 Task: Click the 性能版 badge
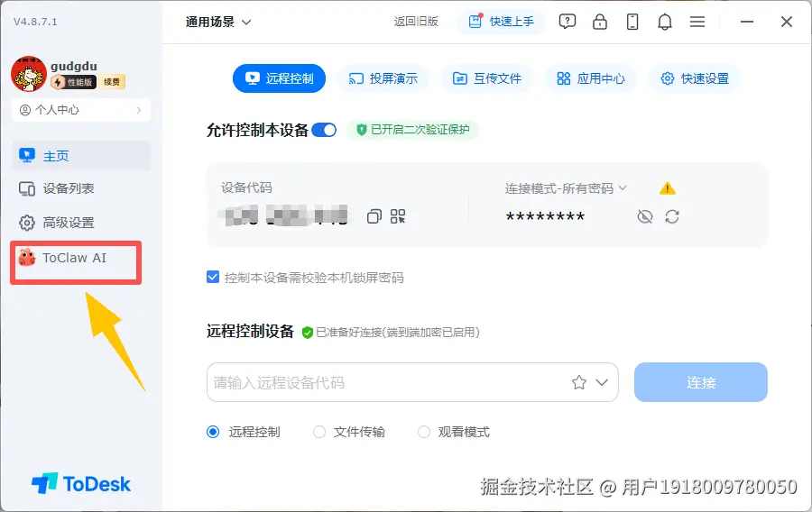[74, 82]
